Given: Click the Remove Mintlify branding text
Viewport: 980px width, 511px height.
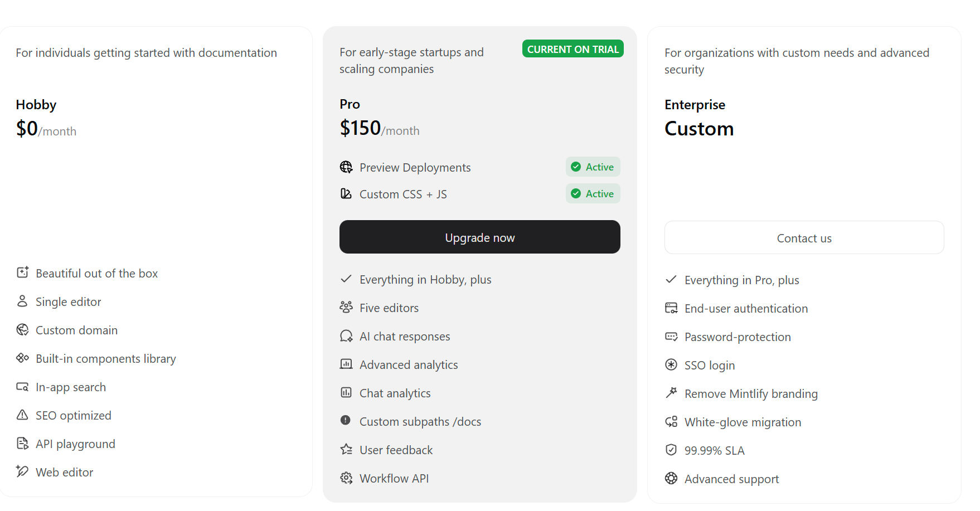Looking at the screenshot, I should pyautogui.click(x=751, y=394).
